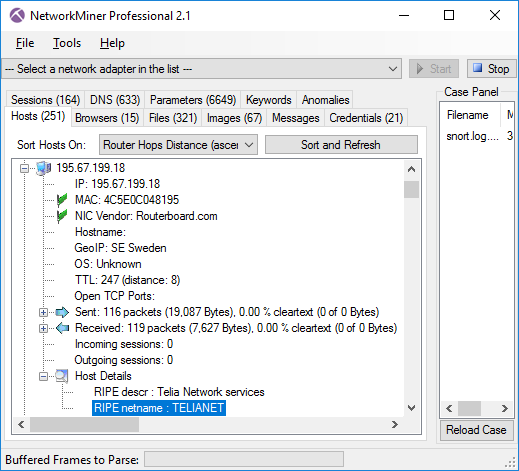519x471 pixels.
Task: Click the window resize grip in status bar
Action: [x=510, y=462]
